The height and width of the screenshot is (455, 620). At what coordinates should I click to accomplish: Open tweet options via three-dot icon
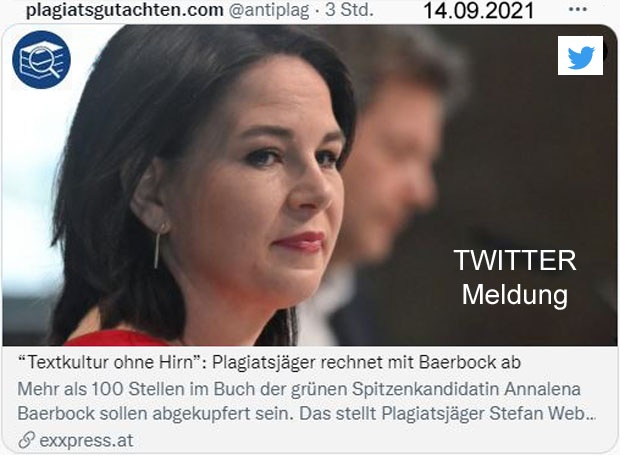click(x=577, y=9)
